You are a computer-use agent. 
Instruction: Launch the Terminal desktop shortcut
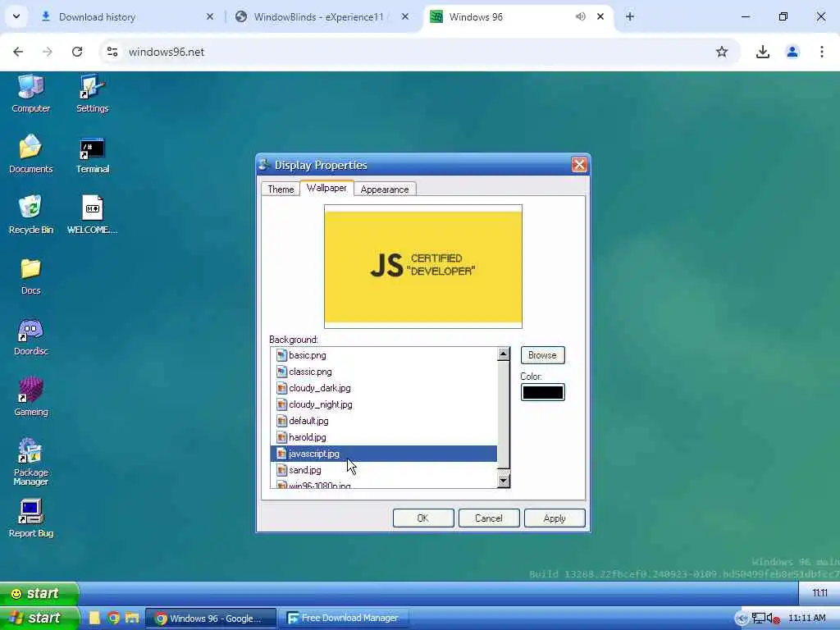pos(92,154)
